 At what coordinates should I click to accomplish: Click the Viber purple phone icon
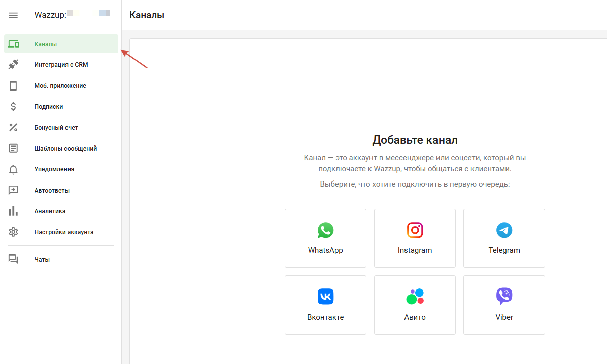[504, 297]
